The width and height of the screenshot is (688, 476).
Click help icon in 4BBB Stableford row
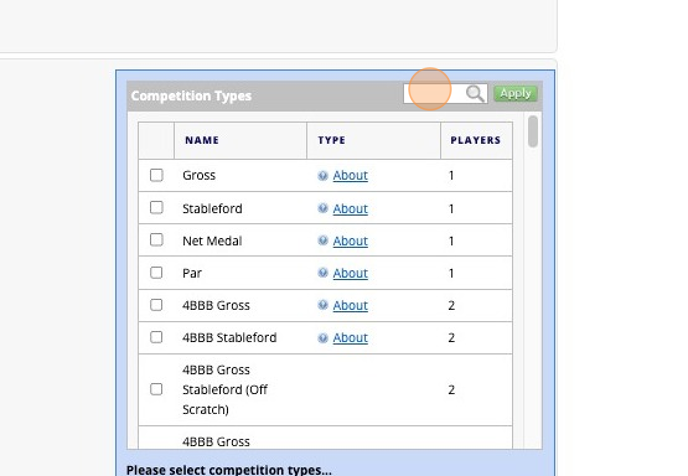click(x=323, y=338)
